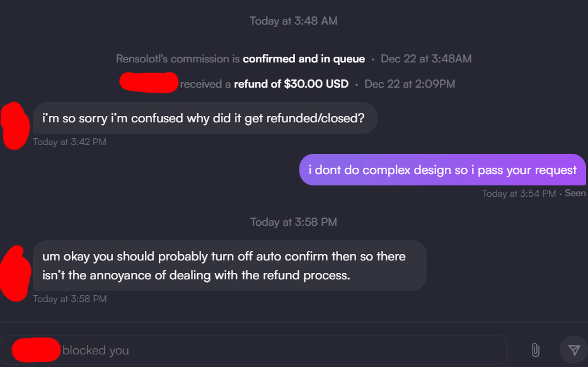The width and height of the screenshot is (588, 367).
Task: Click the avatar beside the refund question message
Action: coord(15,125)
